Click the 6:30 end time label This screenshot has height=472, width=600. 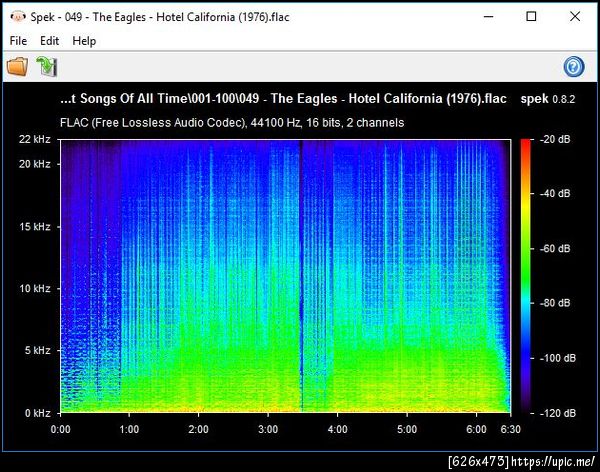coord(510,429)
